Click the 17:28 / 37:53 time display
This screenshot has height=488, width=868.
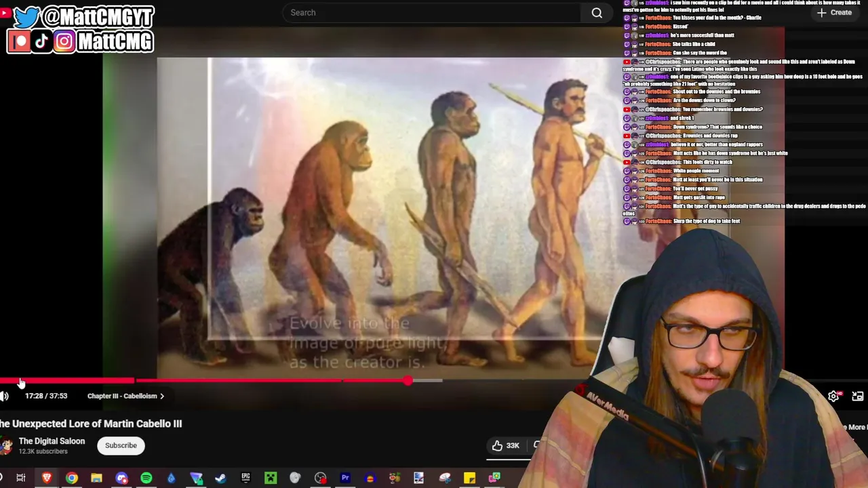point(46,396)
